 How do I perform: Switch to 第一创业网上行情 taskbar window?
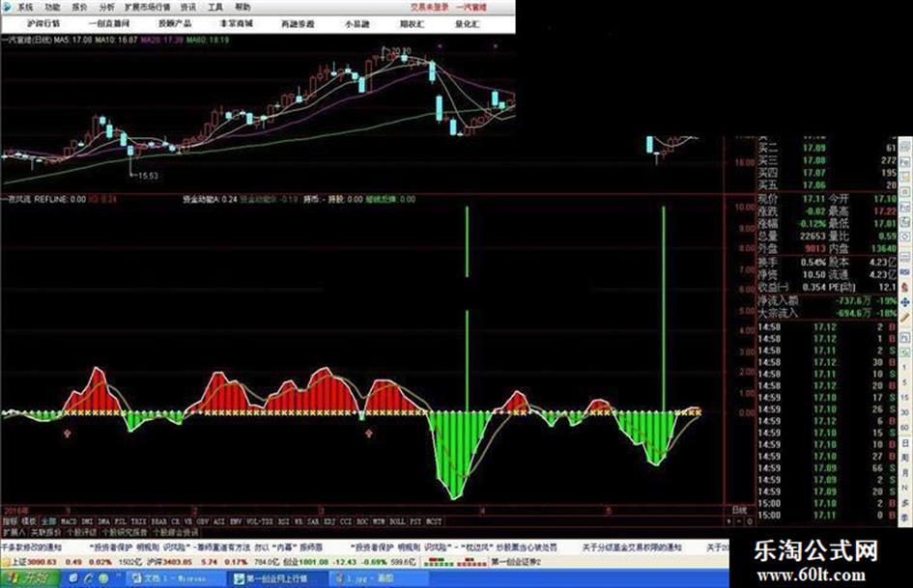(x=274, y=578)
